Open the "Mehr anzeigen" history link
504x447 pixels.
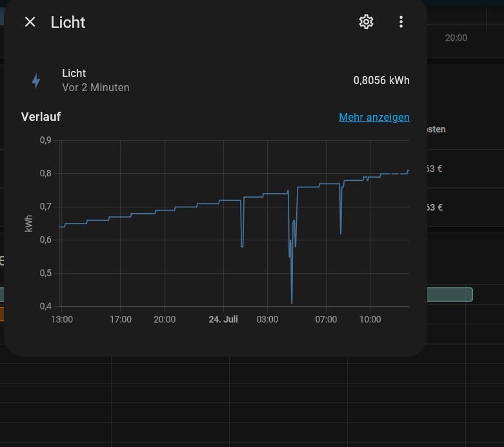[x=374, y=117]
